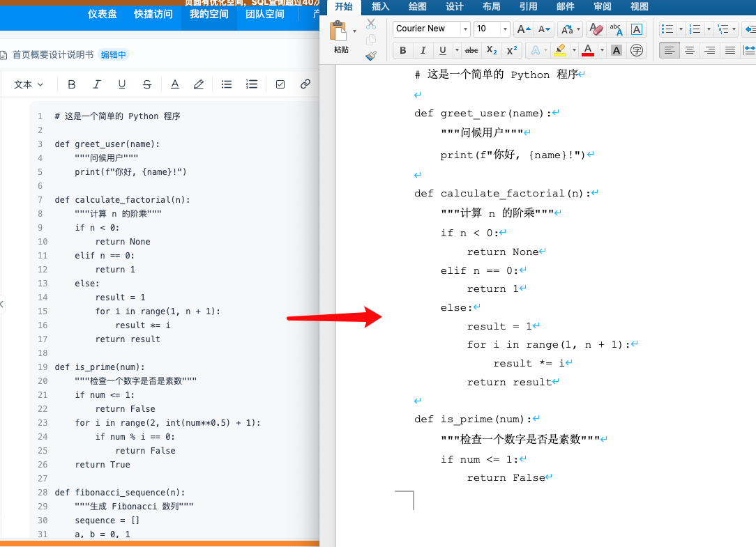Open the numbering style dropdown arrow
This screenshot has width=756, height=547.
click(x=709, y=29)
